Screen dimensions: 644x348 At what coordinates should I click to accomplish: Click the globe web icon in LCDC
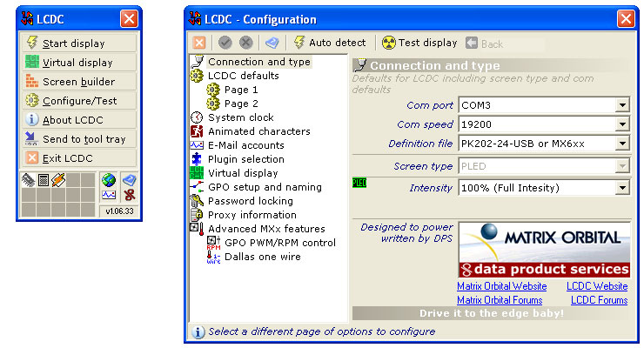coord(109,180)
